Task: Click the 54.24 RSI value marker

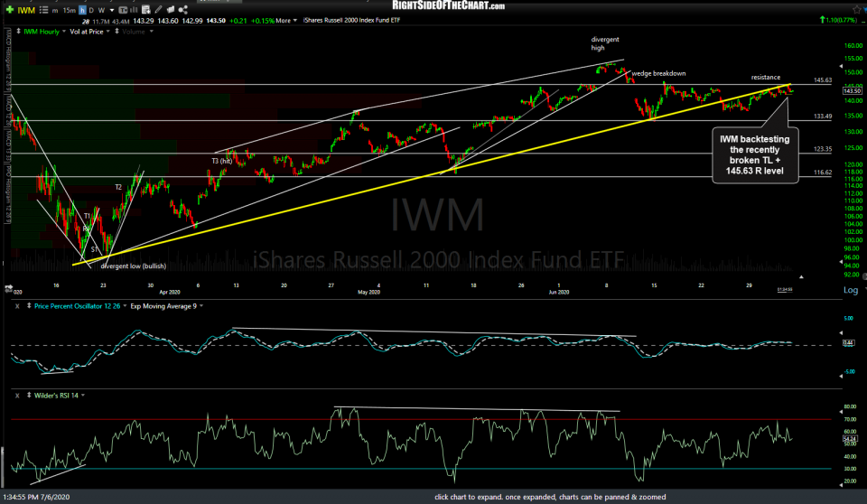Action: (849, 439)
